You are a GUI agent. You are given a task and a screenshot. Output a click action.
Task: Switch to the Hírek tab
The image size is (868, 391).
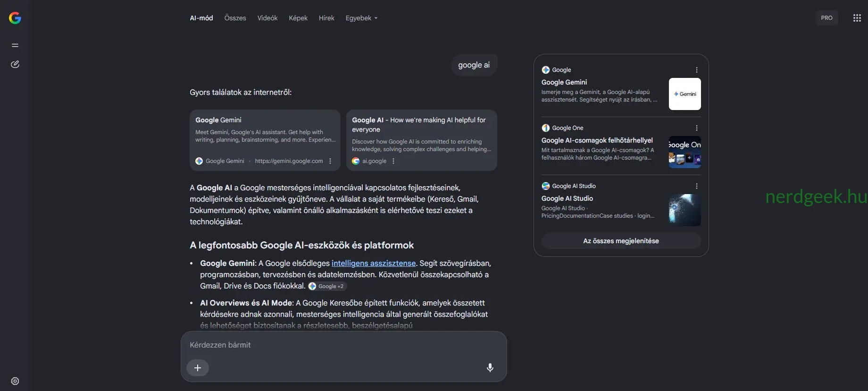tap(326, 18)
